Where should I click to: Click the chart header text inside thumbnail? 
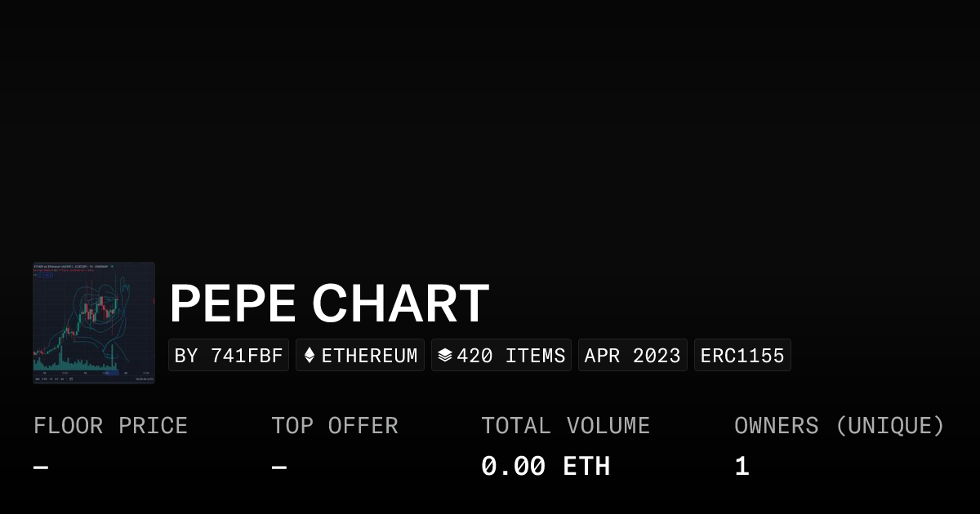point(69,267)
